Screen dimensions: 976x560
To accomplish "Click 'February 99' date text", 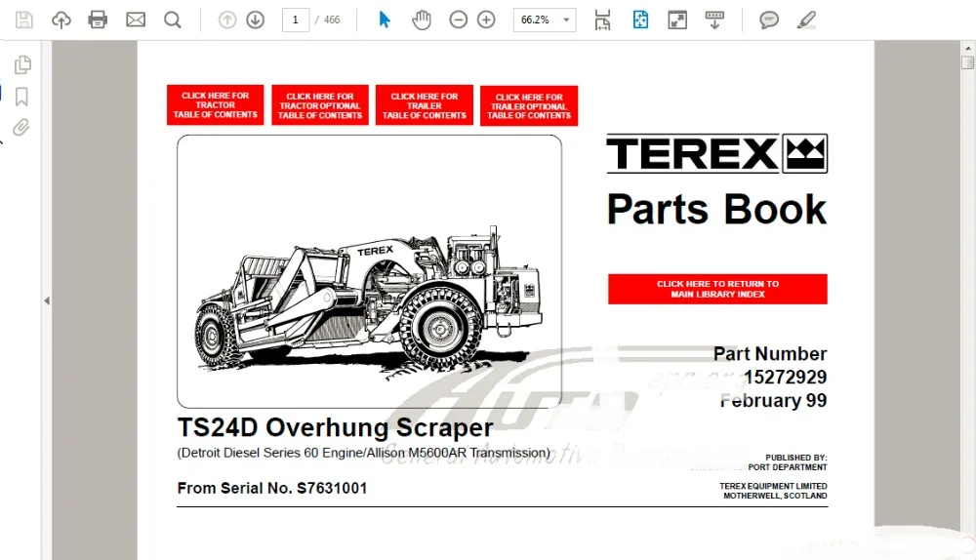I will click(x=774, y=401).
